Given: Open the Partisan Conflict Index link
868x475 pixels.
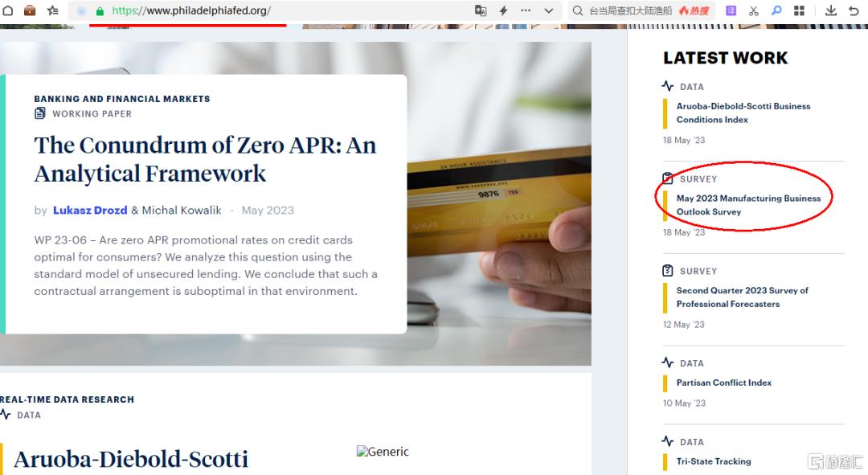Looking at the screenshot, I should click(x=723, y=383).
